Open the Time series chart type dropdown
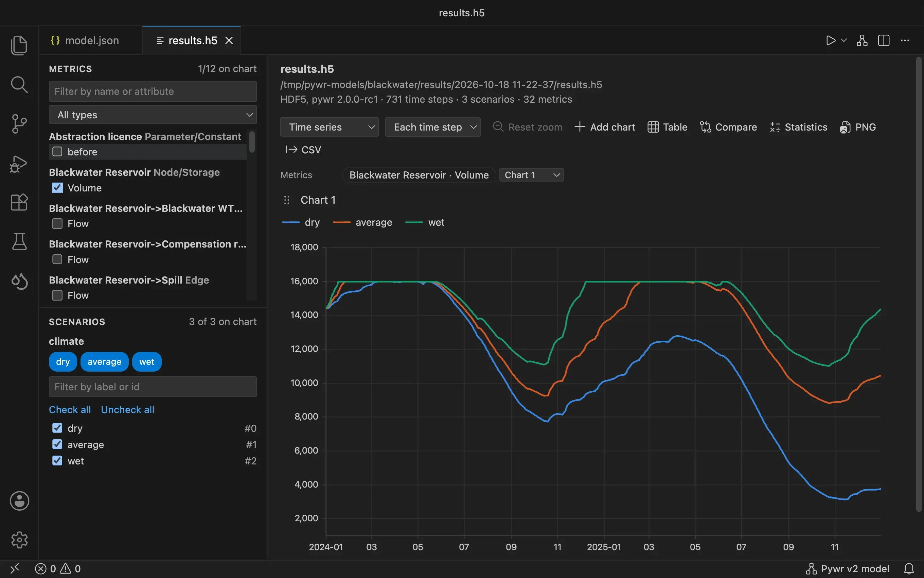The image size is (924, 578). 329,127
